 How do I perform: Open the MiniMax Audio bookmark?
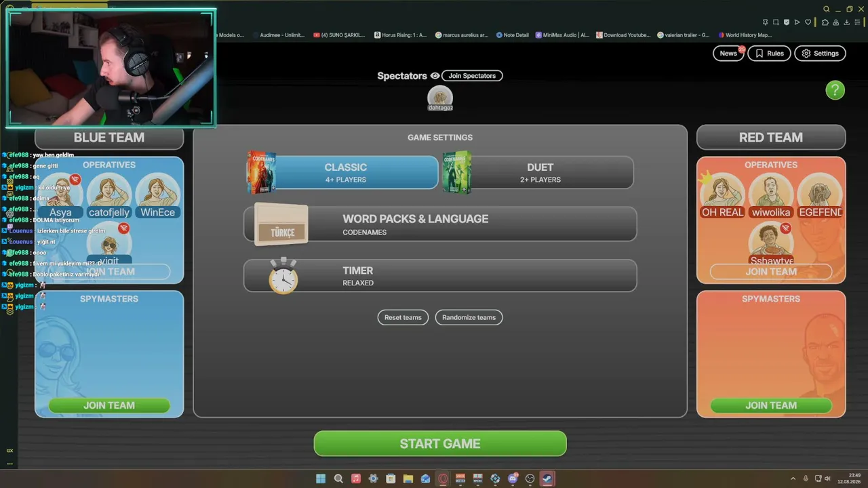point(562,35)
